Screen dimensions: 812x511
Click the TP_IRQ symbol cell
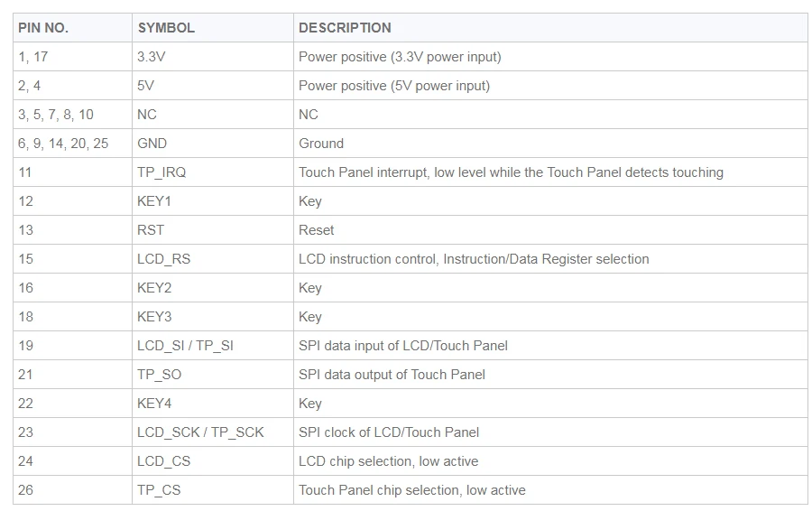coord(213,172)
